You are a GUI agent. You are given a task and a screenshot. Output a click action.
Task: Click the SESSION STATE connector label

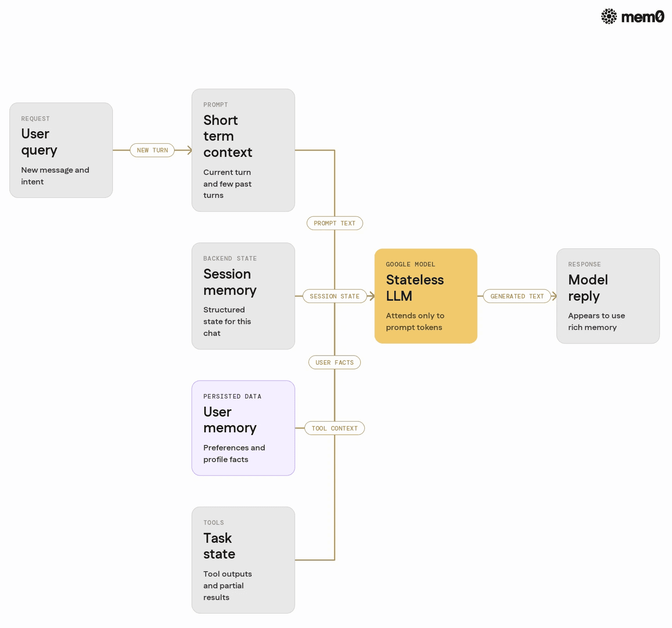click(335, 296)
